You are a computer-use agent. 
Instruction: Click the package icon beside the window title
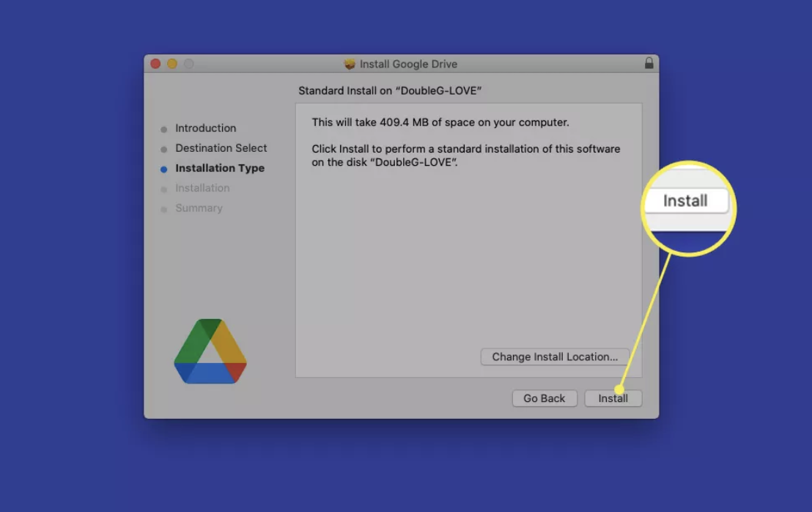[350, 64]
